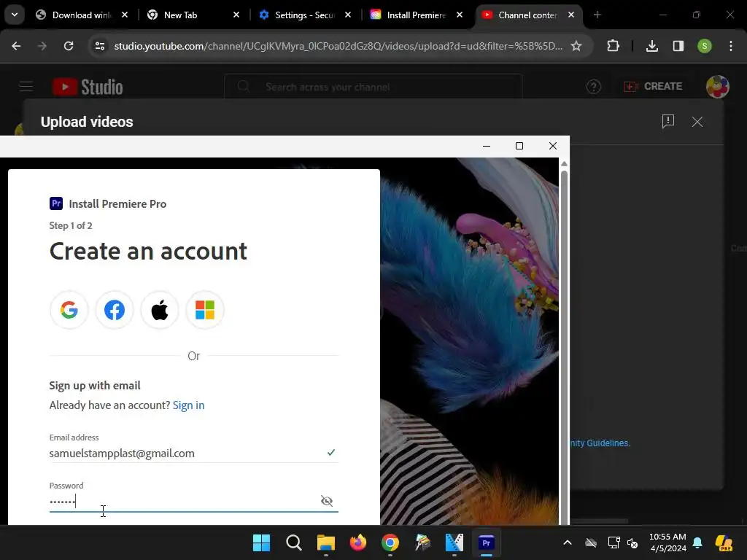Close the Install Premiere tab

pos(460,15)
